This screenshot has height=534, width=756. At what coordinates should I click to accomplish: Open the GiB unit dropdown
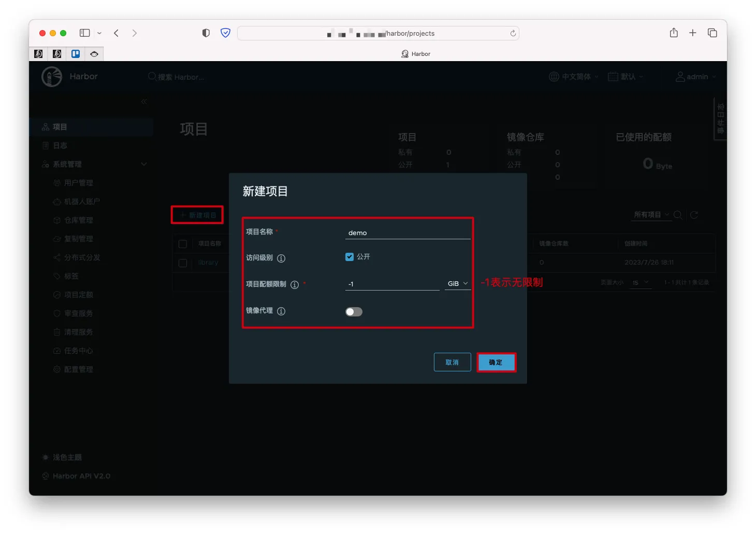[458, 284]
